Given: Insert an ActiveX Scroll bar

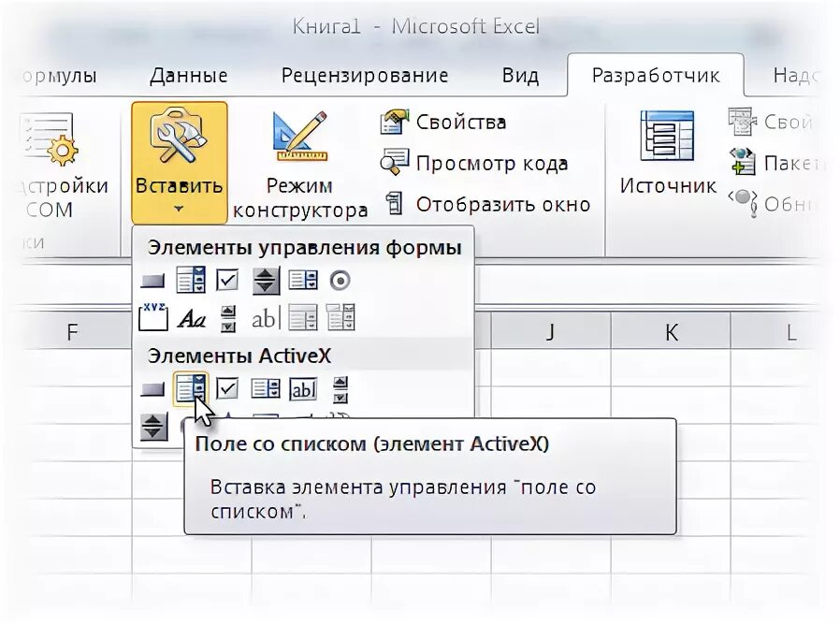Looking at the screenshot, I should (x=340, y=389).
